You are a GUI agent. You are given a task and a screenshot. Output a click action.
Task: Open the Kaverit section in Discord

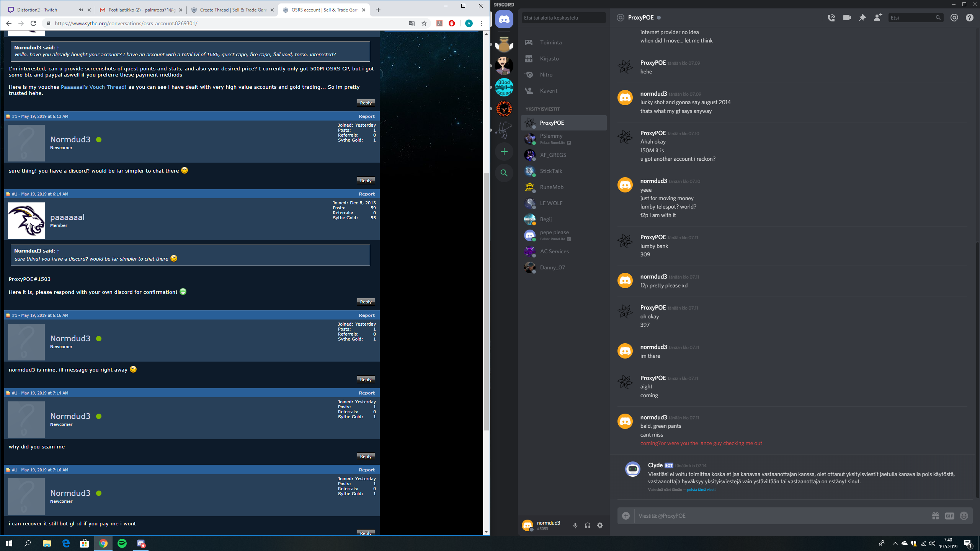[x=549, y=91]
